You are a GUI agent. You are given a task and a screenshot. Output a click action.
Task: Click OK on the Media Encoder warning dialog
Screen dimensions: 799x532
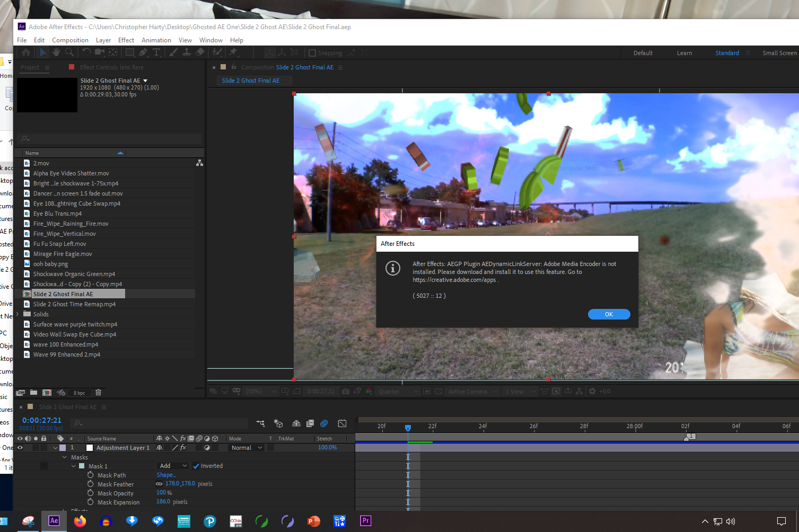pyautogui.click(x=609, y=314)
